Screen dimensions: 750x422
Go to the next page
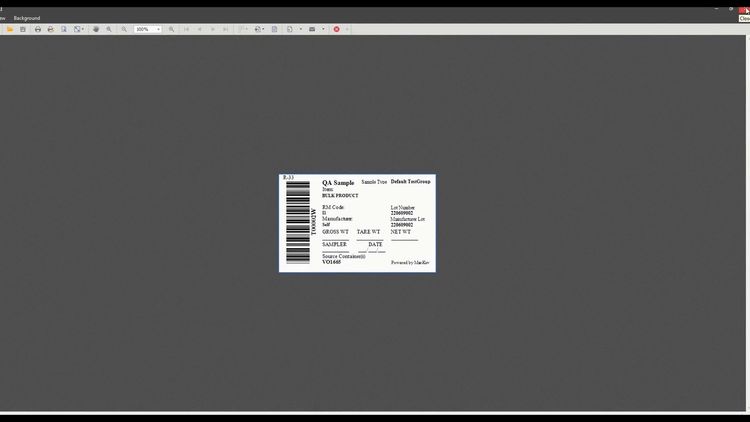point(213,29)
